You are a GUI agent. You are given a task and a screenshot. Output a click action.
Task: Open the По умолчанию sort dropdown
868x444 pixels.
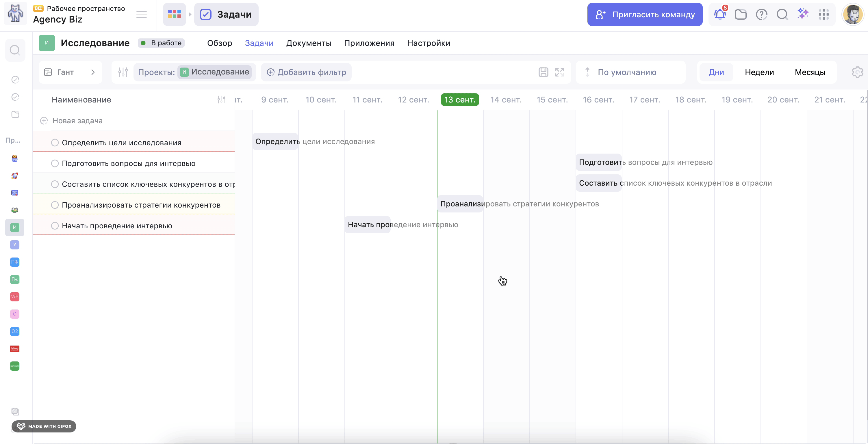(630, 72)
